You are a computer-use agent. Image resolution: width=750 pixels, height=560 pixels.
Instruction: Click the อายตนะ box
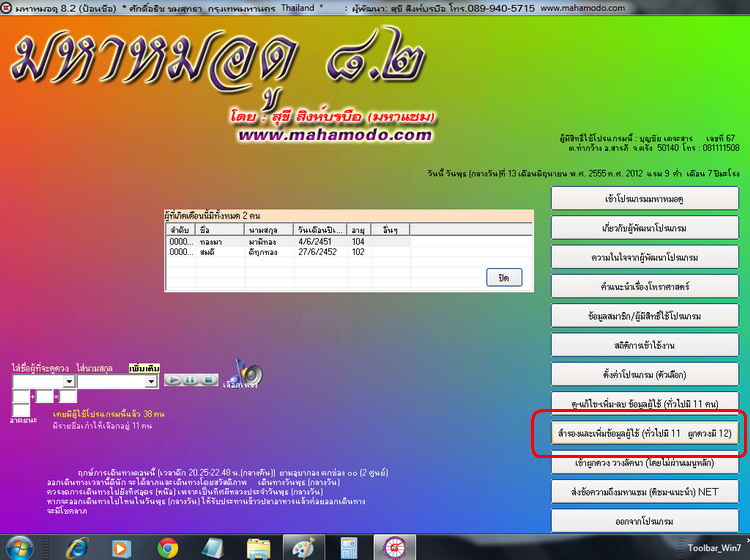[x=21, y=410]
